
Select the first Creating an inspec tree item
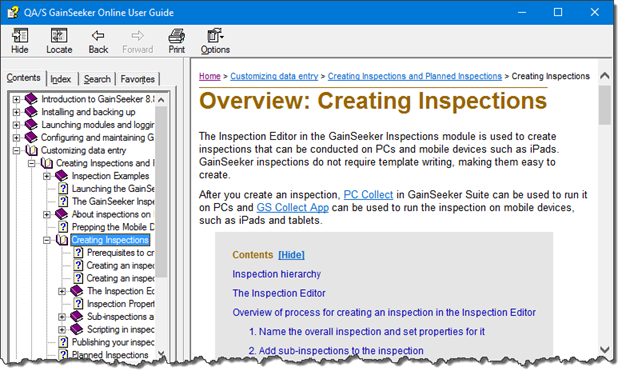point(120,265)
